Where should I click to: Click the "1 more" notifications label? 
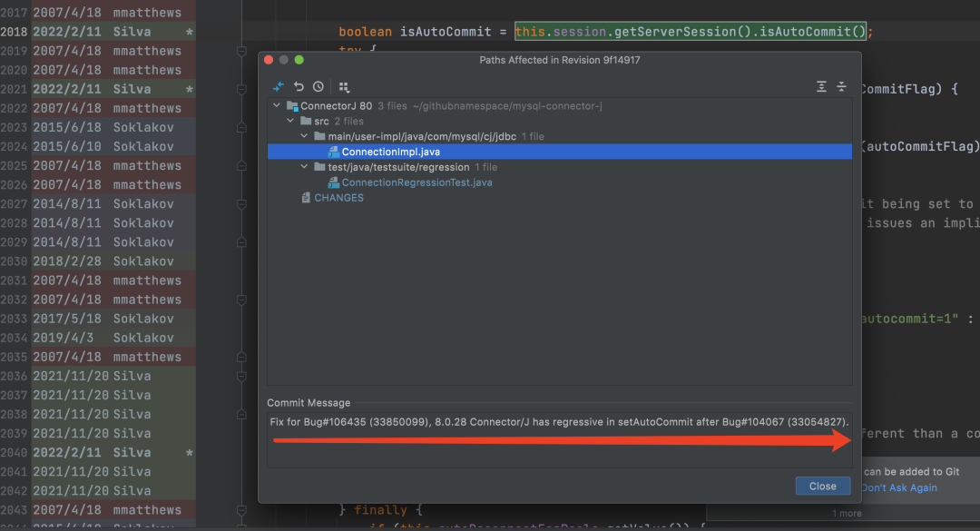[848, 513]
